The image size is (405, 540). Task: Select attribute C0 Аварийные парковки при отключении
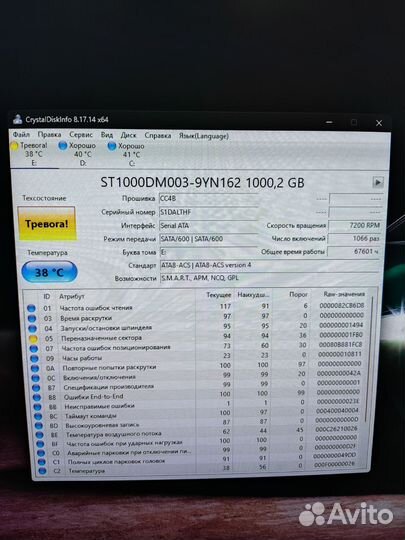pos(197,451)
